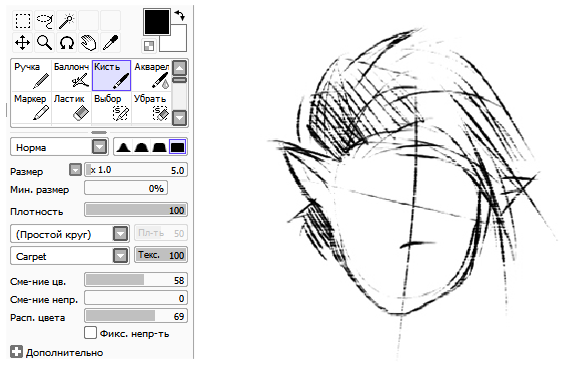574x365 pixels.
Task: Select the eyedropper color picker tool
Action: (111, 42)
